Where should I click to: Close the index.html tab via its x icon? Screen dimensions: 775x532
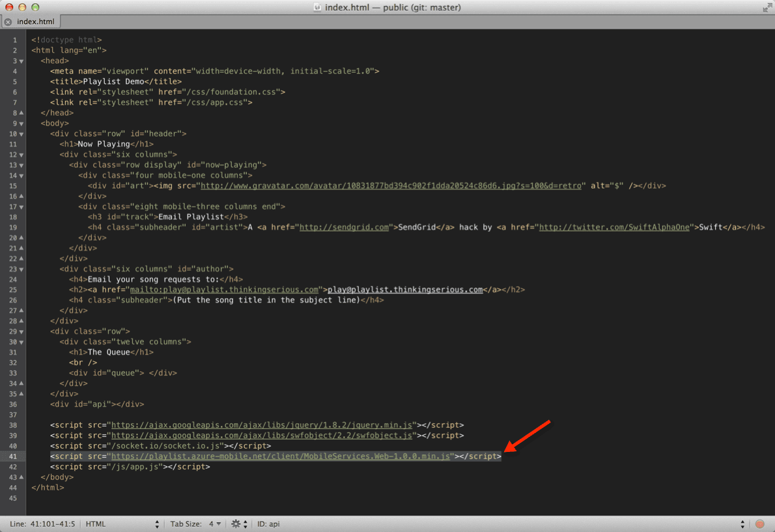[7, 20]
